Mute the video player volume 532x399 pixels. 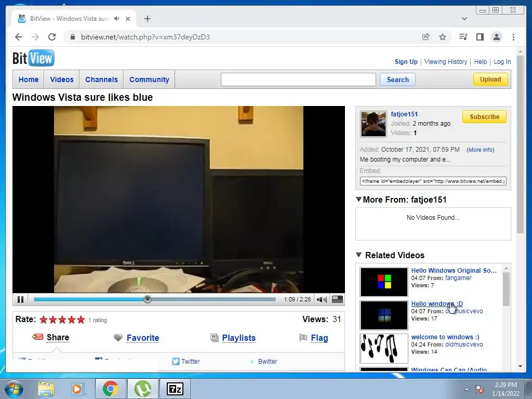coord(321,299)
